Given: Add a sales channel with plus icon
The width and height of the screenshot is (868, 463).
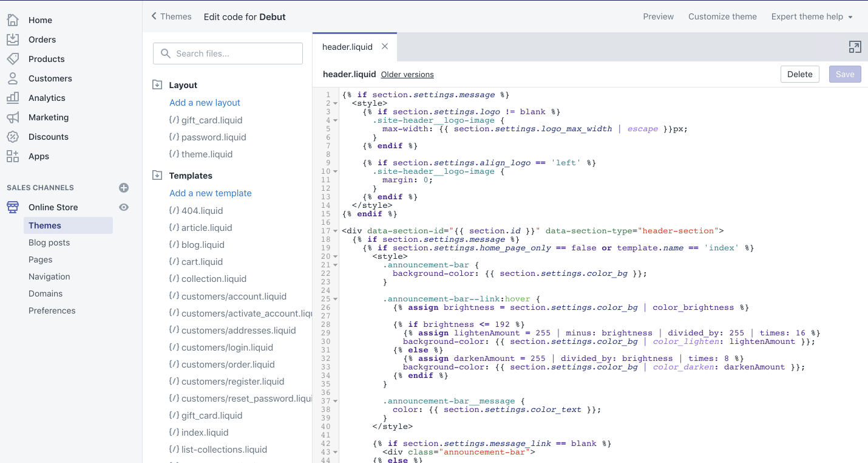Looking at the screenshot, I should click(124, 188).
